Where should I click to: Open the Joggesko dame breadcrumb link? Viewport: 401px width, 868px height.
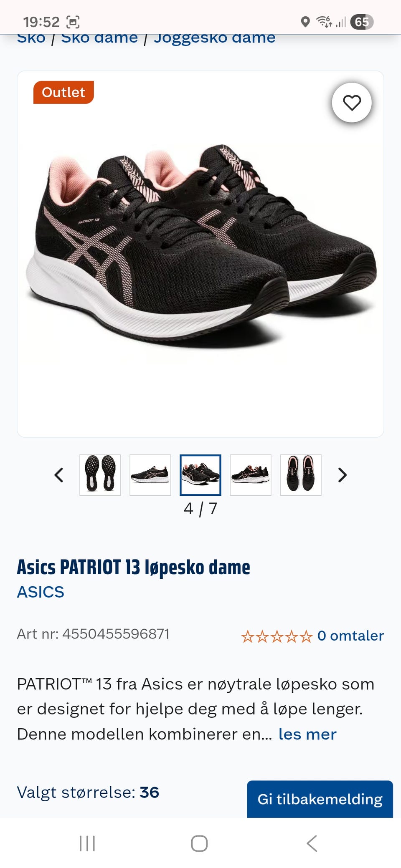tap(215, 38)
